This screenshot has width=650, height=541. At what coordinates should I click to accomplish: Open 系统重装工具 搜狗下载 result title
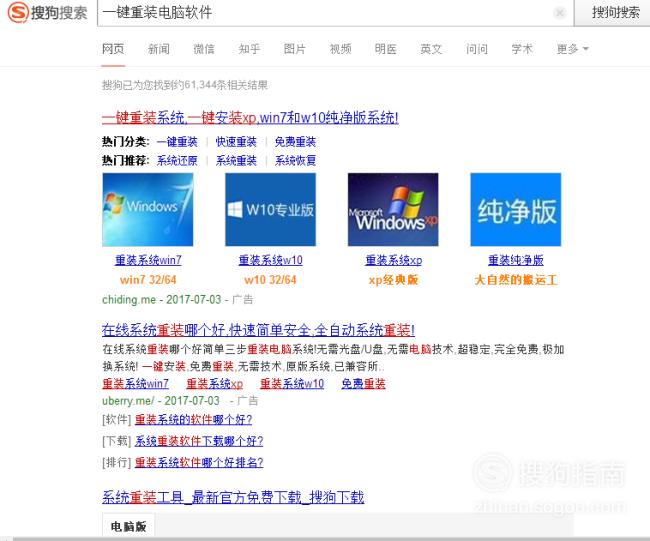click(233, 497)
